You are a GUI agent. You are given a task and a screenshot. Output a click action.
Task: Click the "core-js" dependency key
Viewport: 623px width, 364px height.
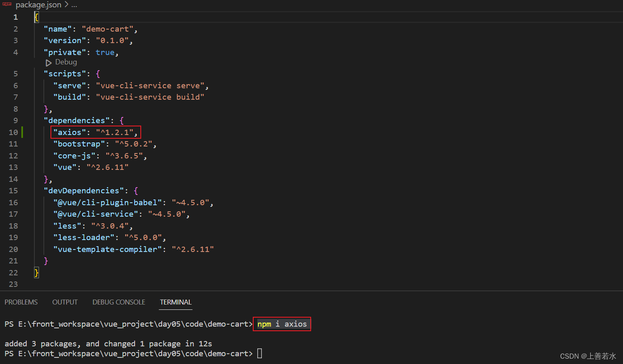click(74, 156)
